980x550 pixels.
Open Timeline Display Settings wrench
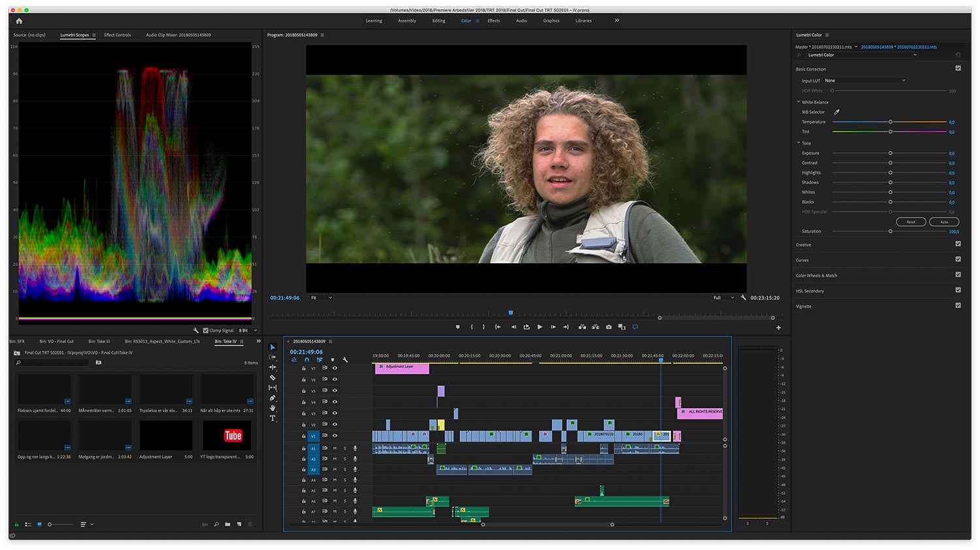coord(345,360)
